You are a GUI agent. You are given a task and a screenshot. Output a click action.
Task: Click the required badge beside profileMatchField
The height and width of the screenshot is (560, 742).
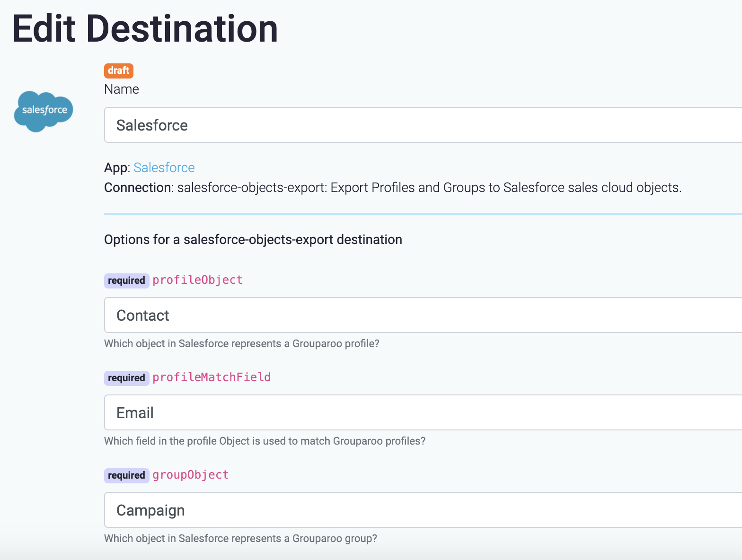[126, 378]
